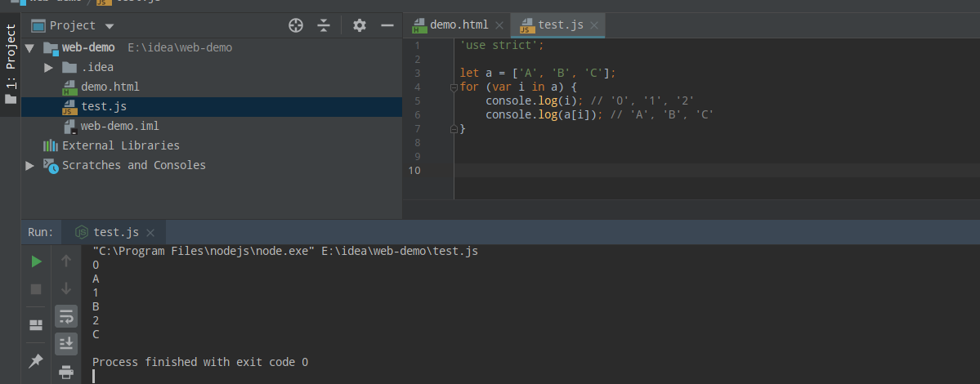Close the test.js editor tab
Image resolution: width=980 pixels, height=384 pixels.
pos(594,25)
